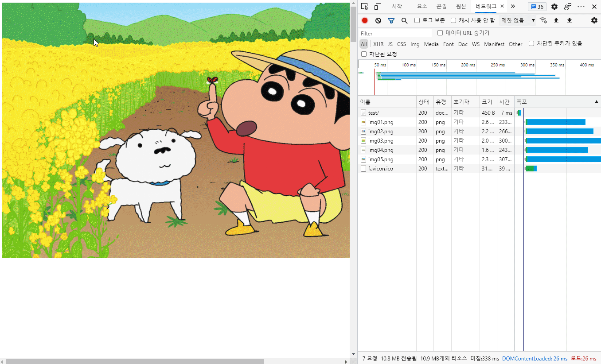This screenshot has height=364, width=601.
Task: Click waterfall bar of img01.png
Action: [x=555, y=122]
